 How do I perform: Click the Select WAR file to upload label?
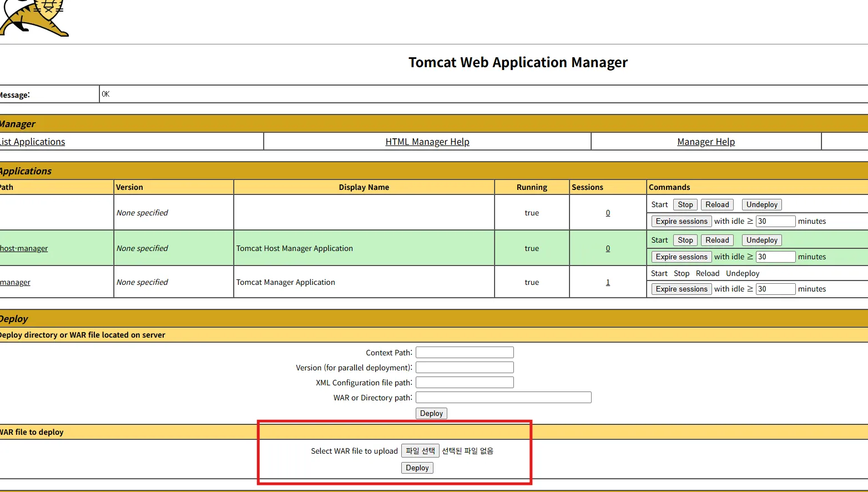tap(354, 451)
